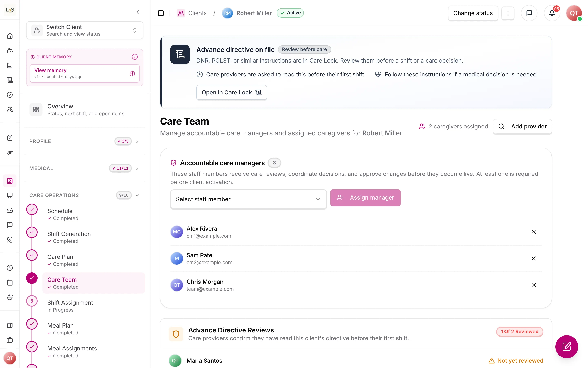Go to the Shift Assignment step
Image resolution: width=588 pixels, height=368 pixels.
[94, 306]
